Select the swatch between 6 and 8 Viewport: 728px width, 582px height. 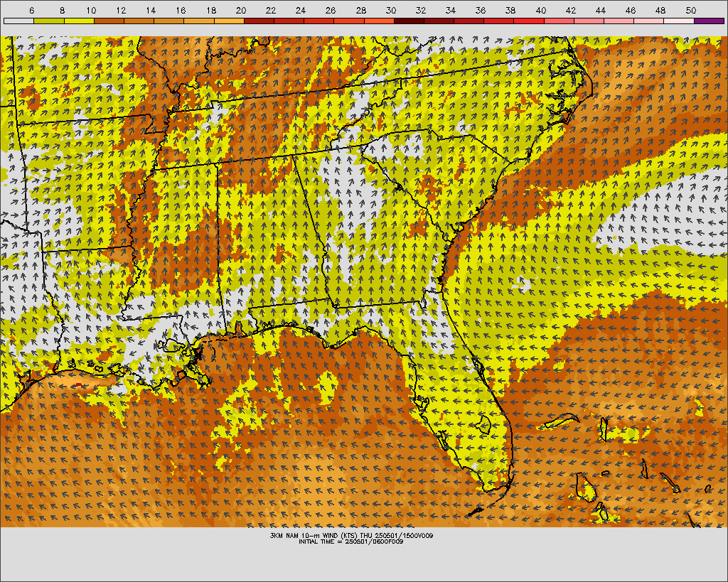click(49, 21)
